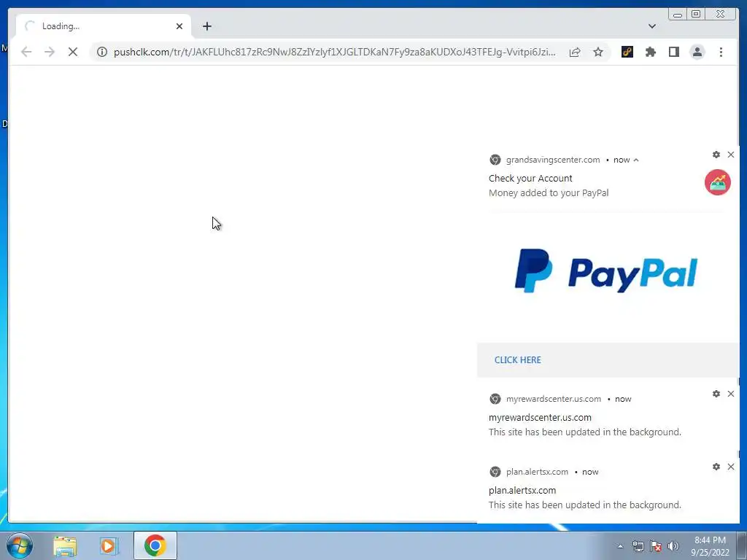Screen dimensions: 747x560
Task: Minimize the Chrome window
Action: click(x=678, y=15)
